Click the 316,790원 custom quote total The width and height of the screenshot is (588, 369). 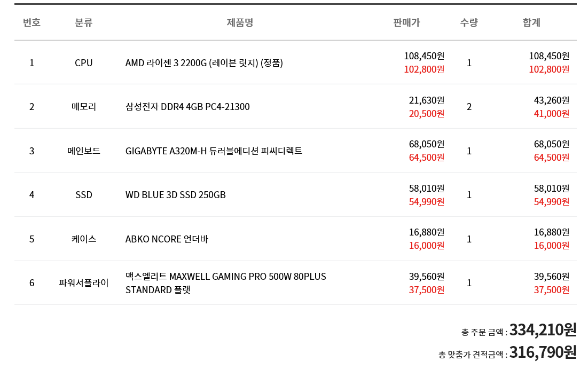pyautogui.click(x=543, y=352)
